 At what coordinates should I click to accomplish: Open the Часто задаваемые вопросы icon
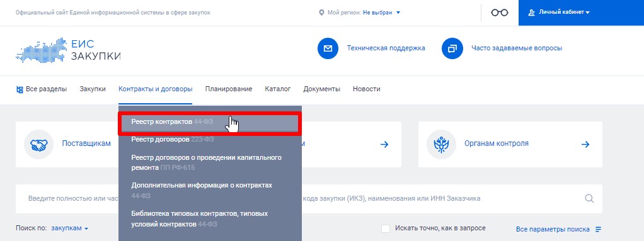(452, 48)
